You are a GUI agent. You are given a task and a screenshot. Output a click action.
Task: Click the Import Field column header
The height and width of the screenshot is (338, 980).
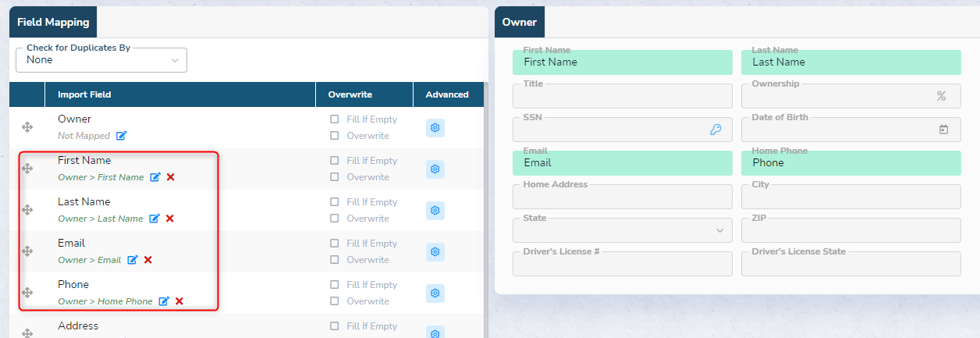click(84, 94)
